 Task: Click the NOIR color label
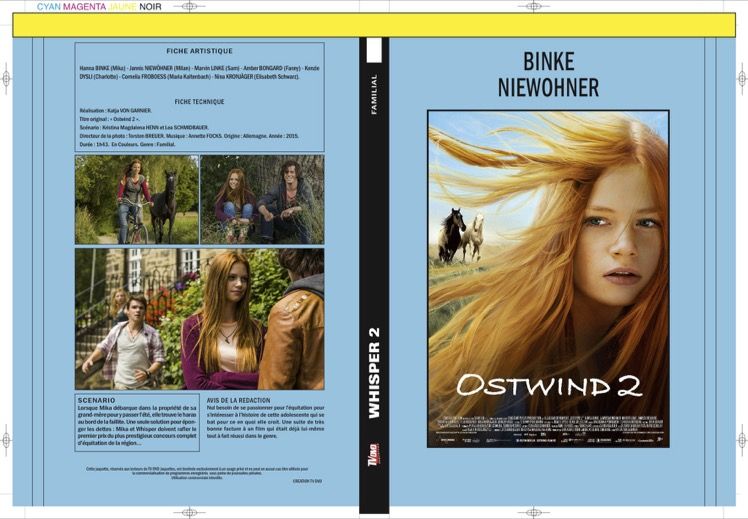pyautogui.click(x=150, y=7)
